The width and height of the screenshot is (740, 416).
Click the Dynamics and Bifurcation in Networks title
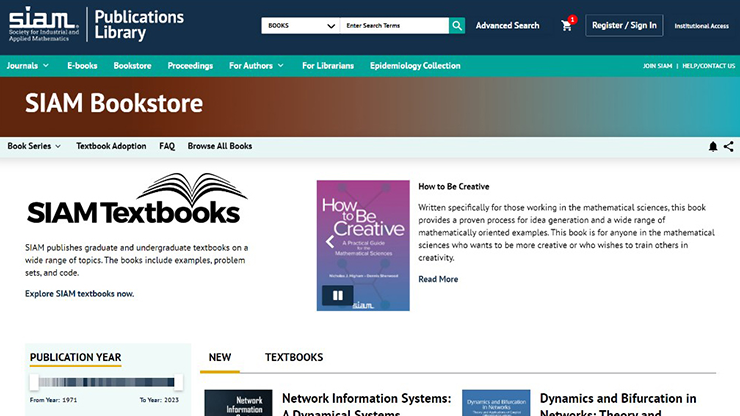click(618, 404)
